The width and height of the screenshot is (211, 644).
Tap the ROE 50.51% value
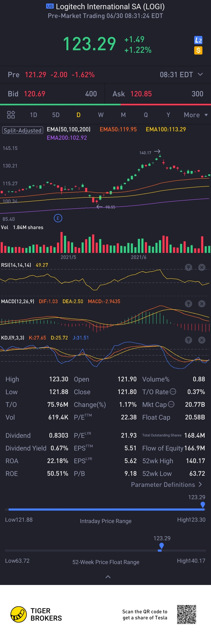(x=57, y=474)
